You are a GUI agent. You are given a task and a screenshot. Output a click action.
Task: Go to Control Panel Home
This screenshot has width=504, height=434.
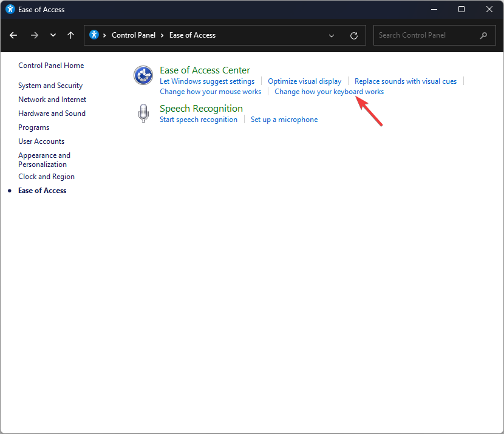[x=51, y=66]
